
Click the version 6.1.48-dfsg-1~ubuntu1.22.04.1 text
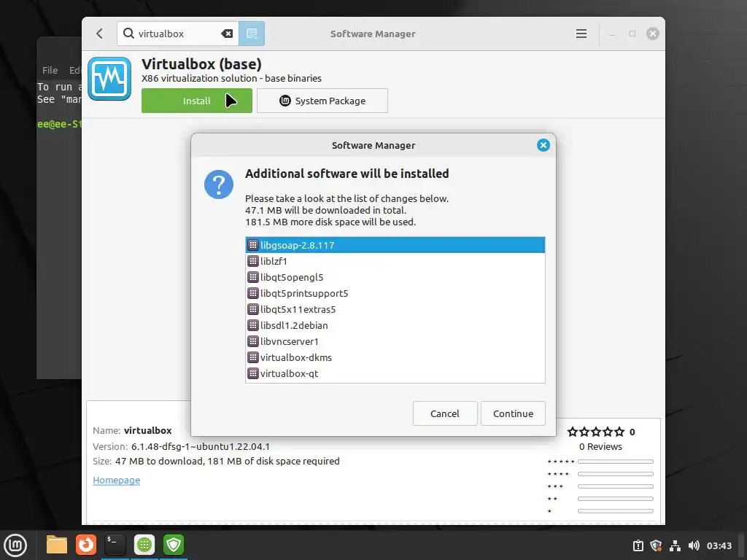coord(201,447)
